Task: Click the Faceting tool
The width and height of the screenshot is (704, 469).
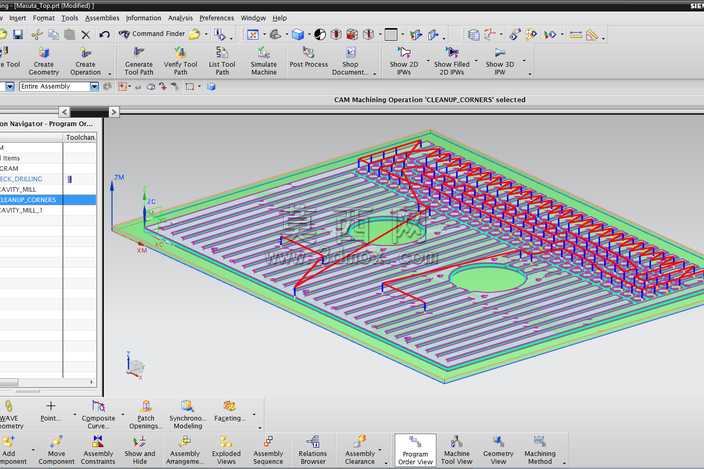Action: point(229,412)
